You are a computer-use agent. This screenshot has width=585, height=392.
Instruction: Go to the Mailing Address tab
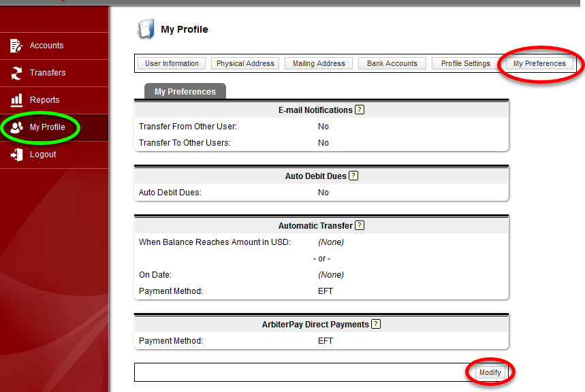(x=319, y=63)
